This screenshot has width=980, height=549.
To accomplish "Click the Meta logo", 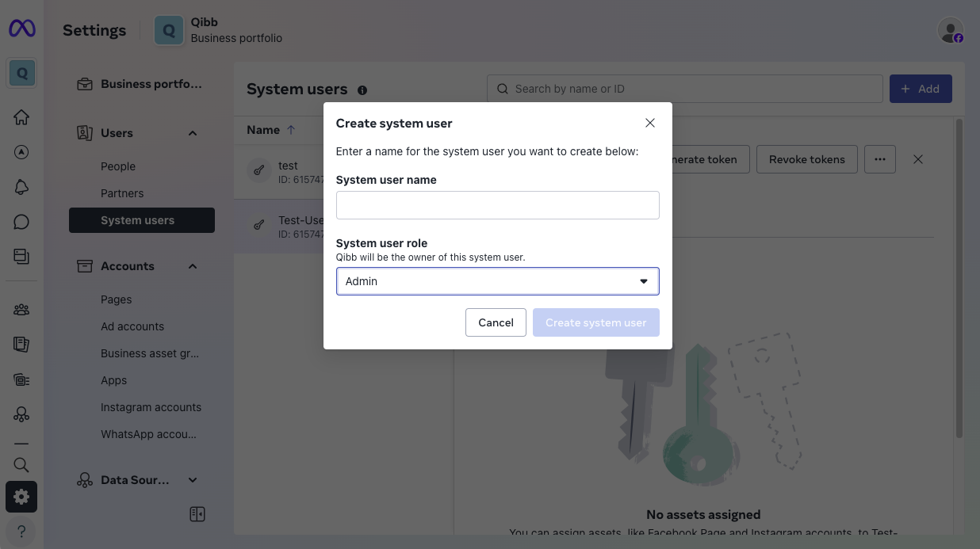I will click(x=21, y=29).
